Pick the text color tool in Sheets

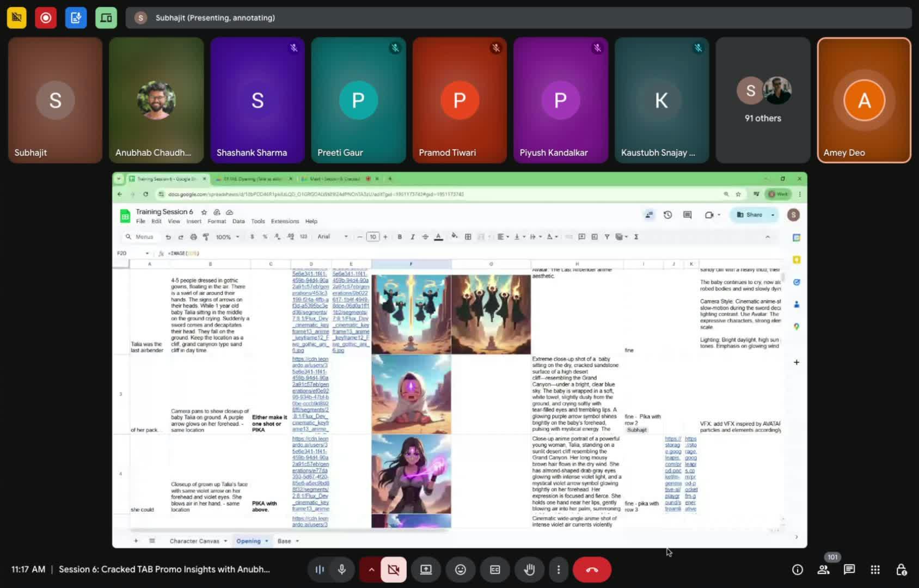[438, 237]
